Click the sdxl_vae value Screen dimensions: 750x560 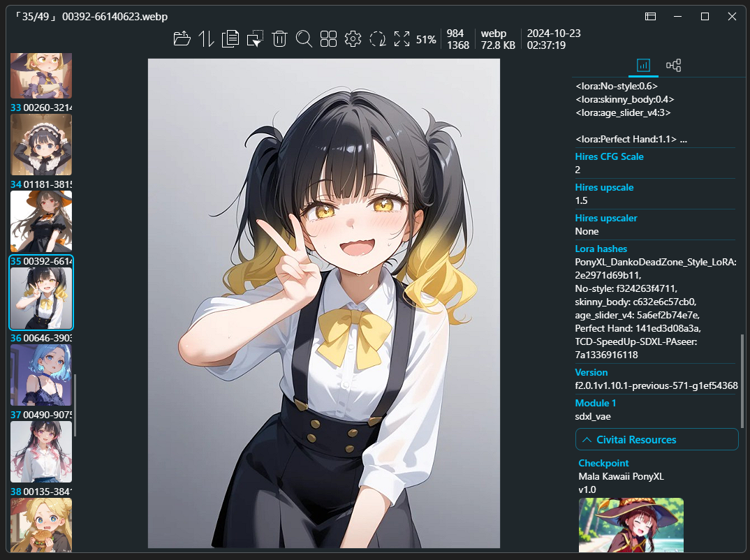(x=593, y=417)
